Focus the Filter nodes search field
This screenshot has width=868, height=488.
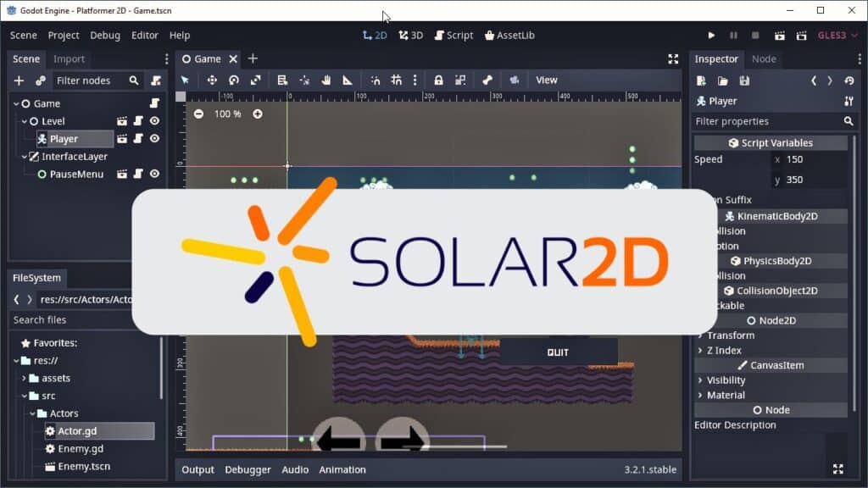point(97,80)
